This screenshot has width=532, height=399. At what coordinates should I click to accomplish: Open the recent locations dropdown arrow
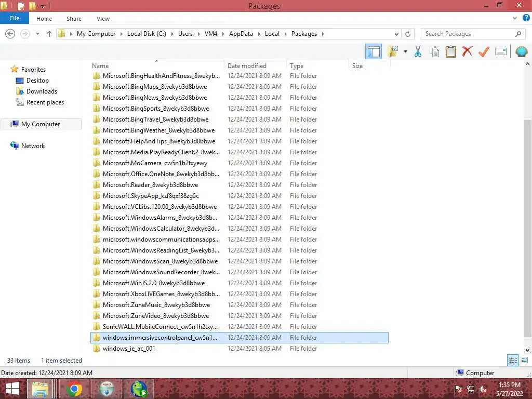[37, 34]
